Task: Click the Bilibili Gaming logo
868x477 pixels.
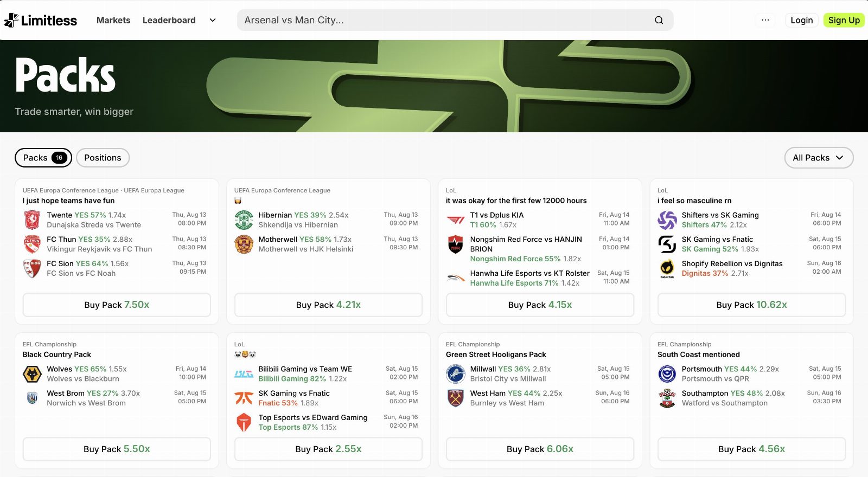Action: [x=244, y=374]
